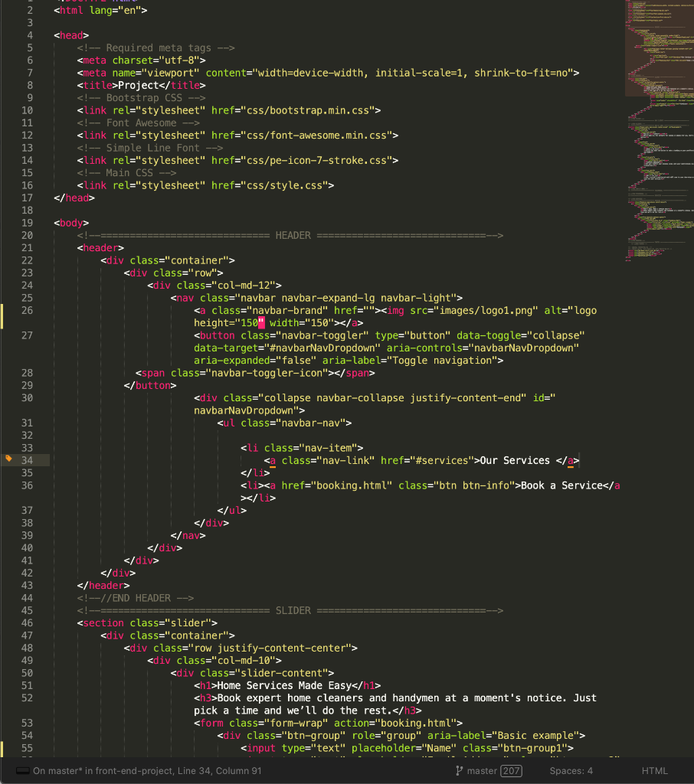Image resolution: width=694 pixels, height=784 pixels.
Task: Click the opening <header> tag
Action: [100, 248]
